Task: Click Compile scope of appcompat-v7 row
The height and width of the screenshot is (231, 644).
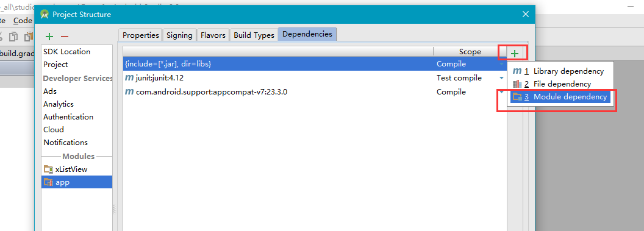Action: point(451,92)
